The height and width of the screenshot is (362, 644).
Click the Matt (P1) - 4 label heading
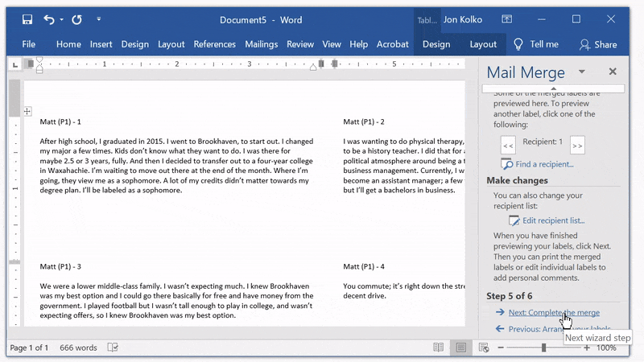click(x=364, y=267)
